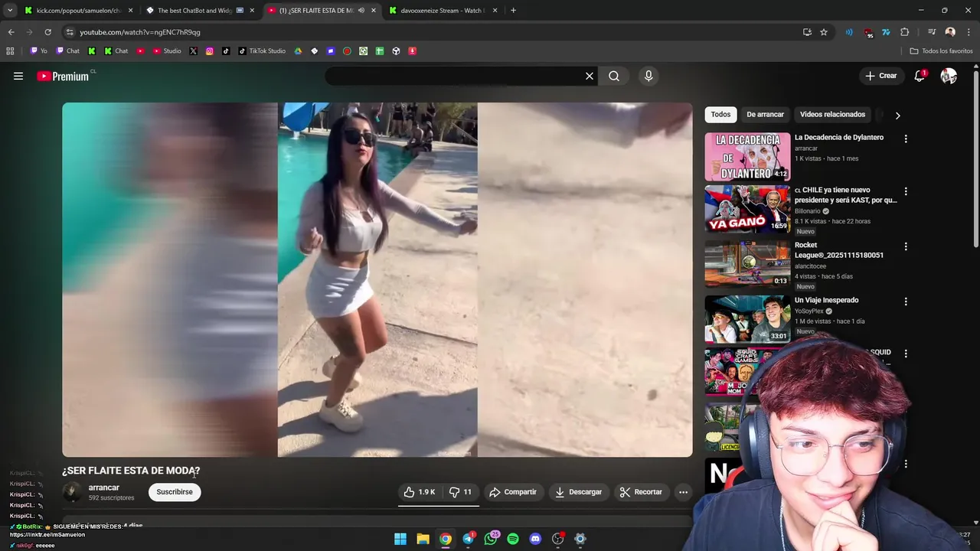Image resolution: width=980 pixels, height=551 pixels.
Task: Start voice search with the microphone
Action: (648, 76)
